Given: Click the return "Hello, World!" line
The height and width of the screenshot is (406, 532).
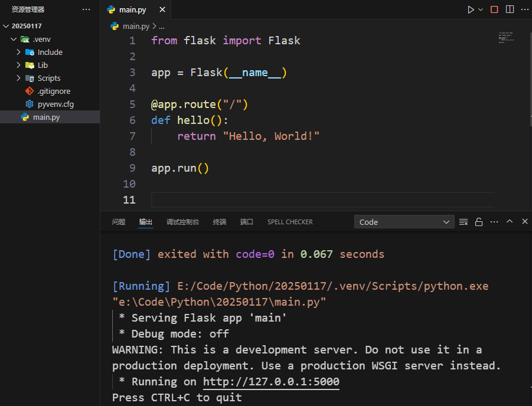Looking at the screenshot, I should pyautogui.click(x=249, y=136).
